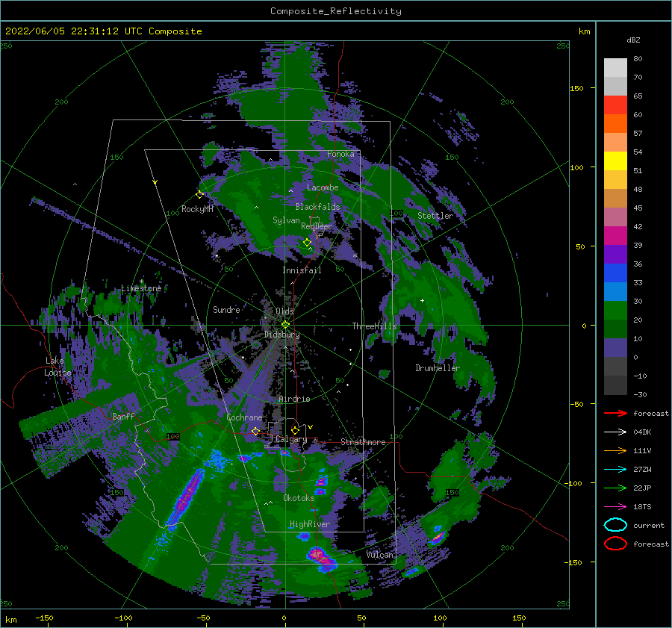
Task: Click the Calgary city label
Action: [x=291, y=439]
